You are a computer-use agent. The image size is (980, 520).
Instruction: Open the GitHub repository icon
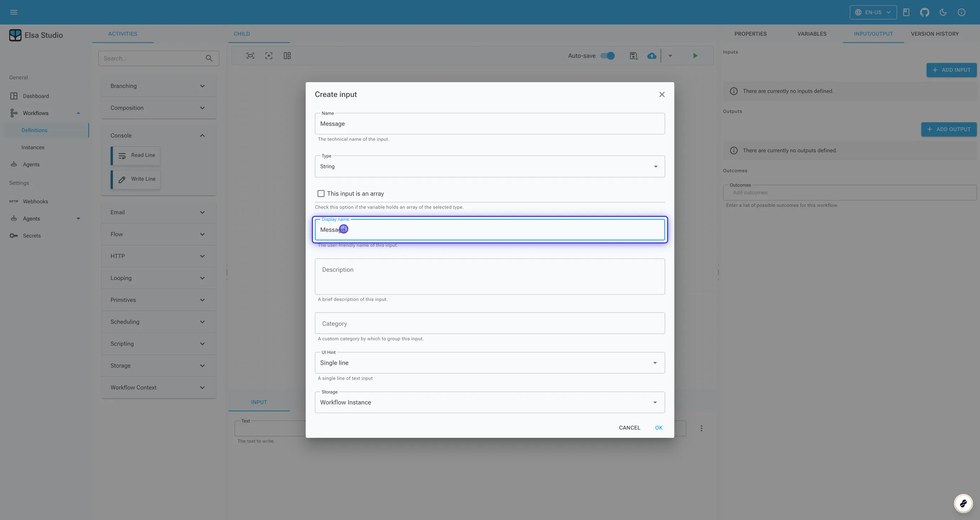pyautogui.click(x=925, y=12)
